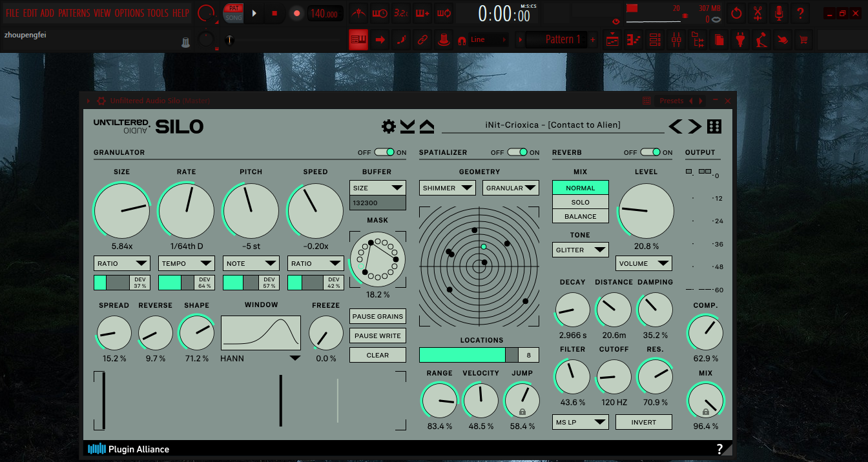Toggle the Reverb ON/OFF switch
The width and height of the screenshot is (868, 462).
[650, 152]
